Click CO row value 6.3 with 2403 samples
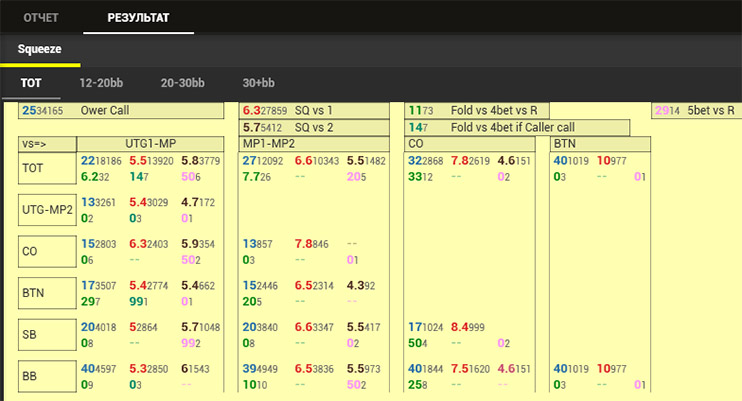The height and width of the screenshot is (401, 742). click(149, 244)
